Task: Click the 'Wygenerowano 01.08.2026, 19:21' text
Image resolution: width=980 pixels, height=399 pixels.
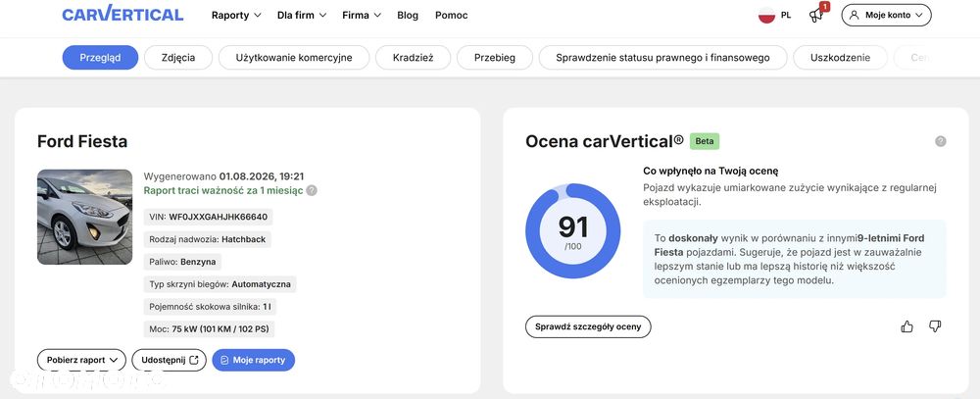Action: coord(223,176)
